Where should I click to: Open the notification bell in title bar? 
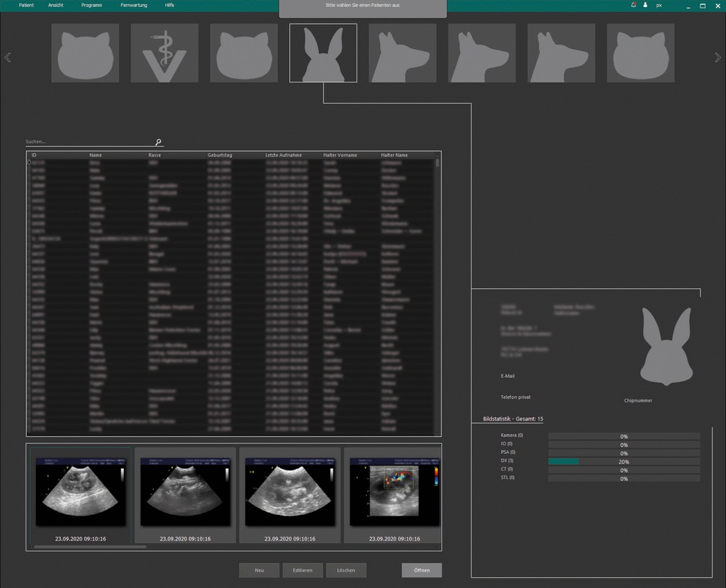[633, 5]
